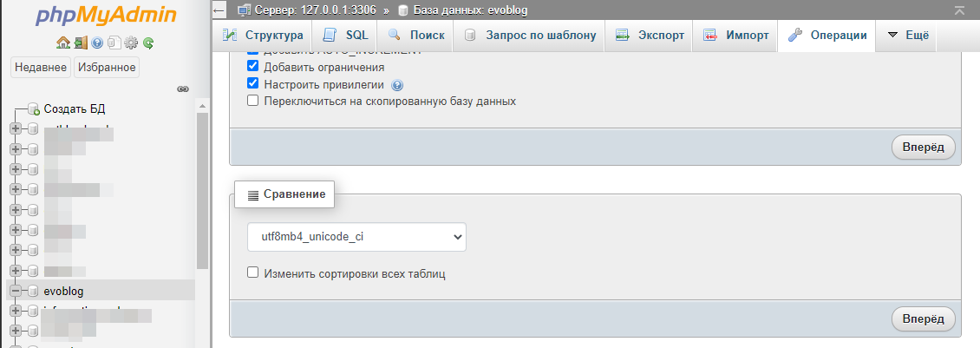Viewport: 980px width, 348px height.
Task: Toggle the Добавить ограничения checkbox
Action: [252, 66]
